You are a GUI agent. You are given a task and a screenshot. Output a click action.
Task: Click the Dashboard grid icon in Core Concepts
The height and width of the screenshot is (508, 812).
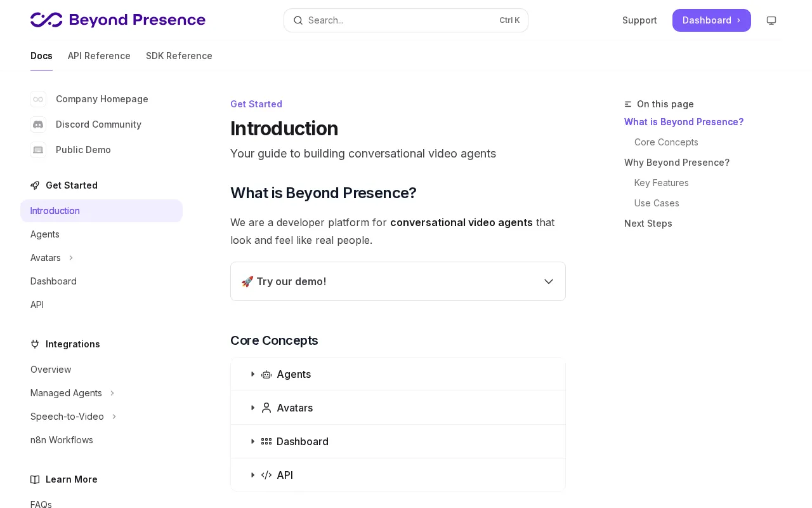266,441
